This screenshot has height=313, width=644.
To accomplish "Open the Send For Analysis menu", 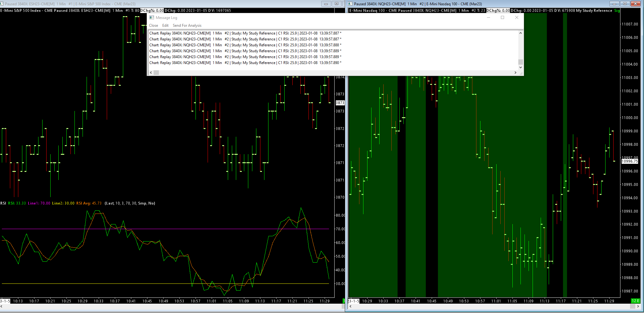I will [187, 25].
